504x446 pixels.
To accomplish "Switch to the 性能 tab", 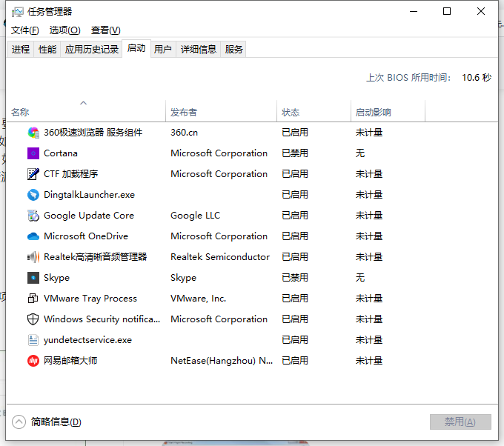I will 47,50.
